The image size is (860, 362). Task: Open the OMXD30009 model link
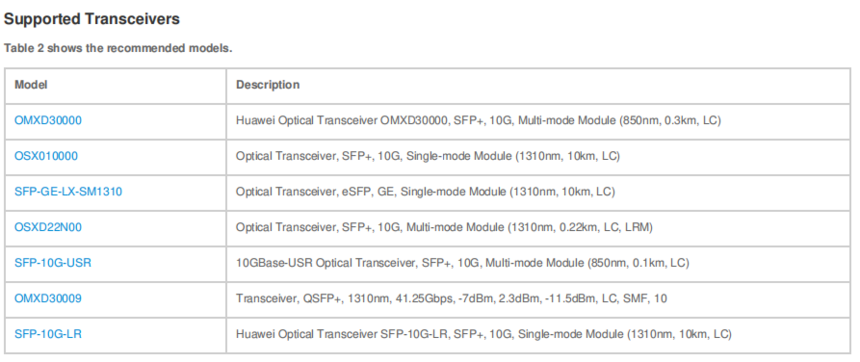pos(48,298)
